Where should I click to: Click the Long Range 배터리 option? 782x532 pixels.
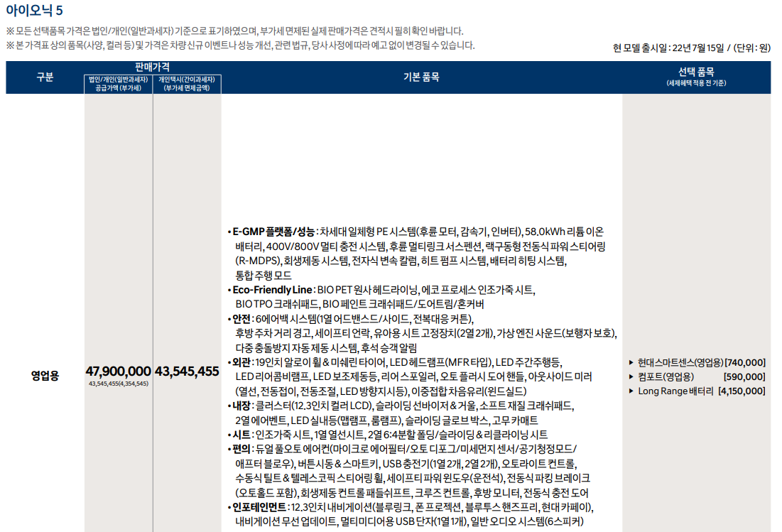675,391
